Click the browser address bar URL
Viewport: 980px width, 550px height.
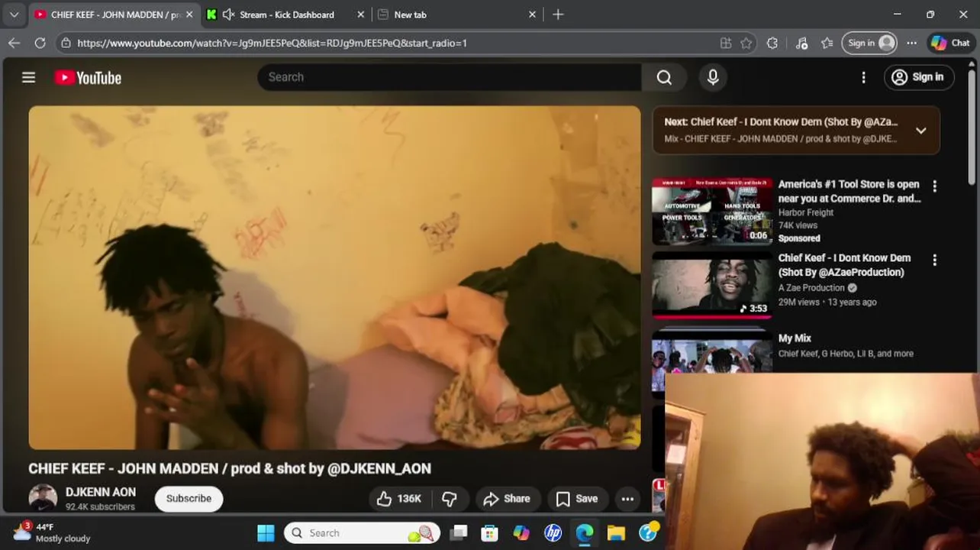pos(272,43)
